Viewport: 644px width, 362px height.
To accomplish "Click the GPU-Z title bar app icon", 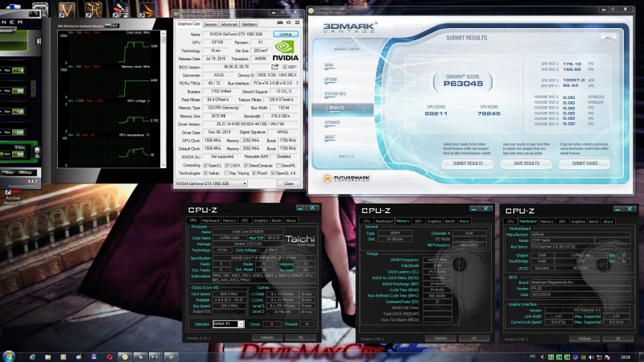I will tap(176, 14).
